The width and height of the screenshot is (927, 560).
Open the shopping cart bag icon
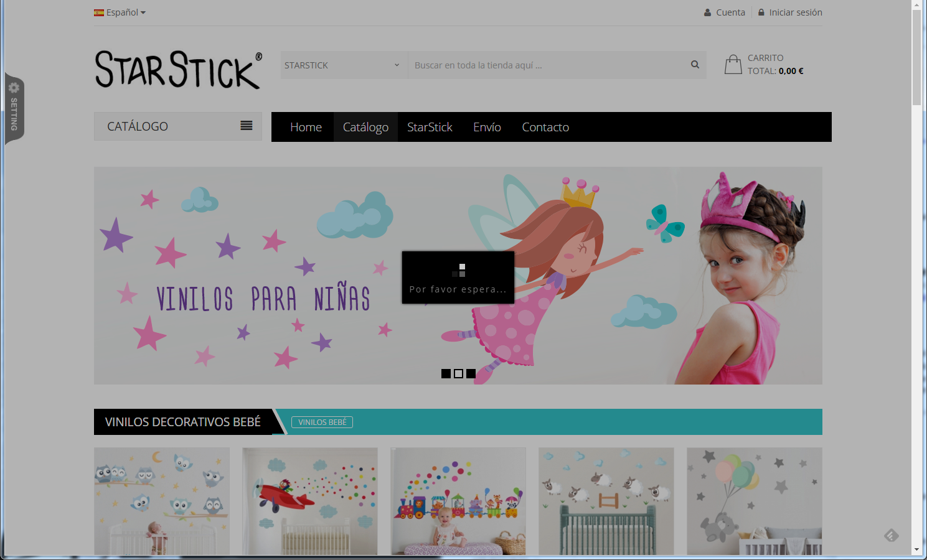(733, 65)
